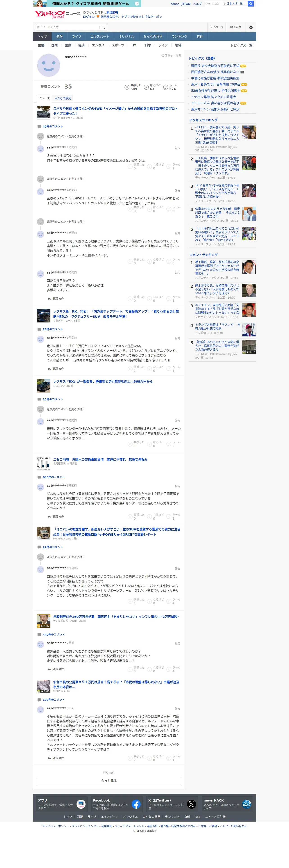The image size is (289, 868).
Task: Click reply arrow on 四駆なら三菱だろう comment
Action: [50, 299]
